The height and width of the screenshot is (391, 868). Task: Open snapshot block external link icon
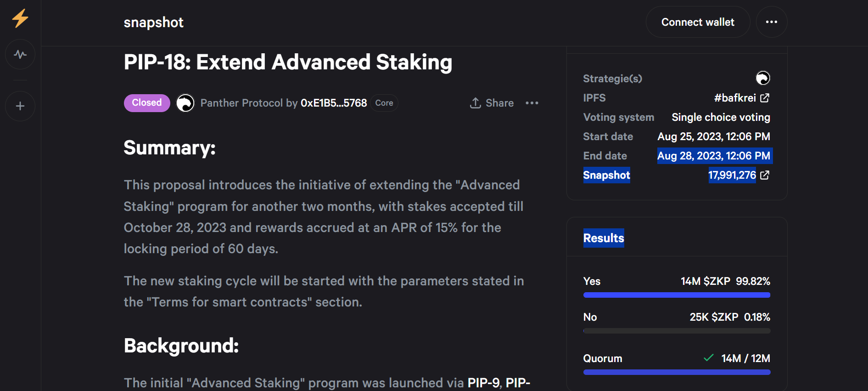coord(765,175)
